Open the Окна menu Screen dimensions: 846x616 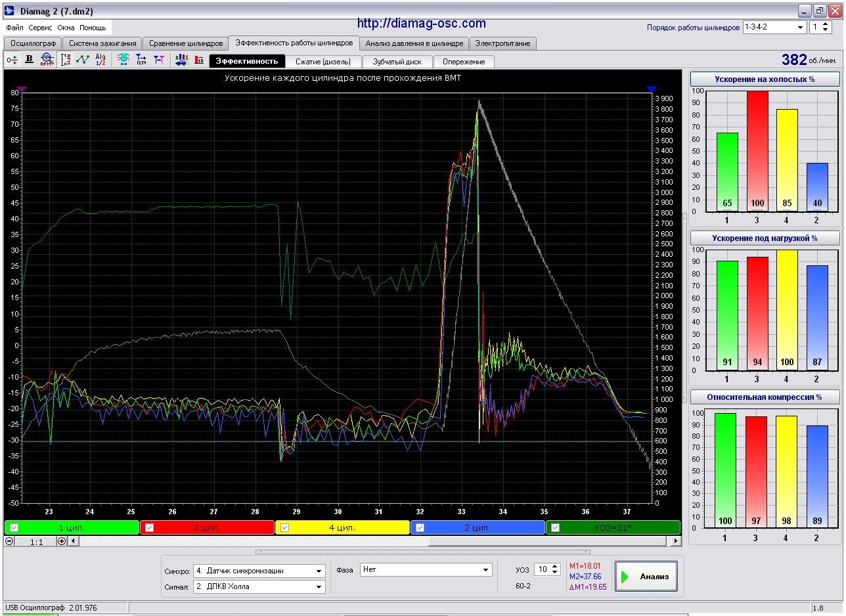[66, 28]
